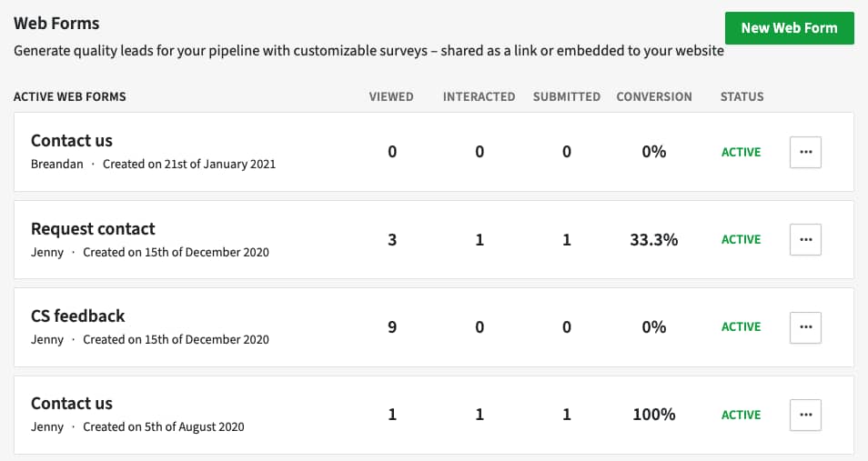Open the Request contact form title
Image resolution: width=868 pixels, height=461 pixels.
[x=93, y=228]
